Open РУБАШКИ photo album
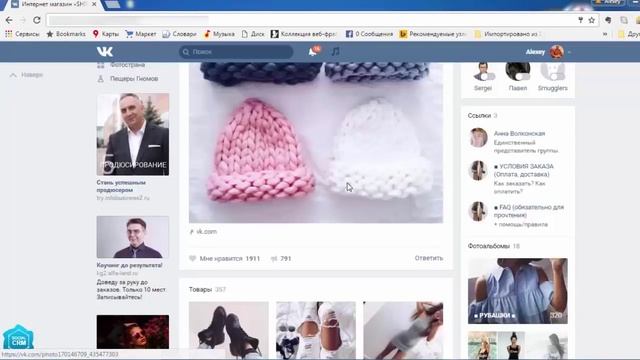This screenshot has height=360, width=640. pyautogui.click(x=518, y=291)
